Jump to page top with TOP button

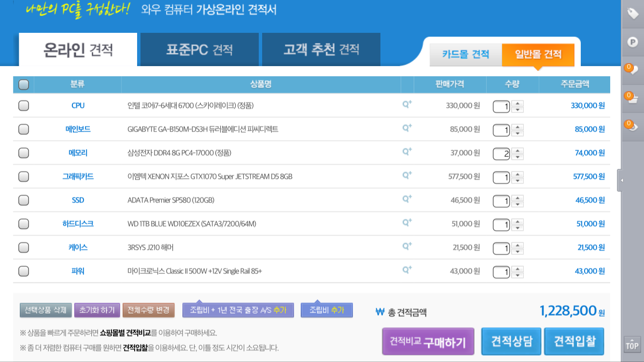point(632,345)
